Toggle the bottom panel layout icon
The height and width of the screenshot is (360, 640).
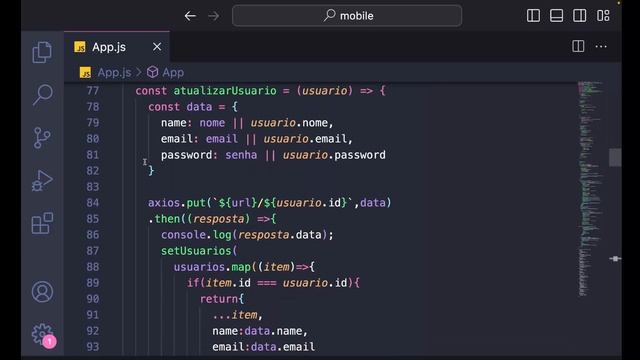pos(556,16)
